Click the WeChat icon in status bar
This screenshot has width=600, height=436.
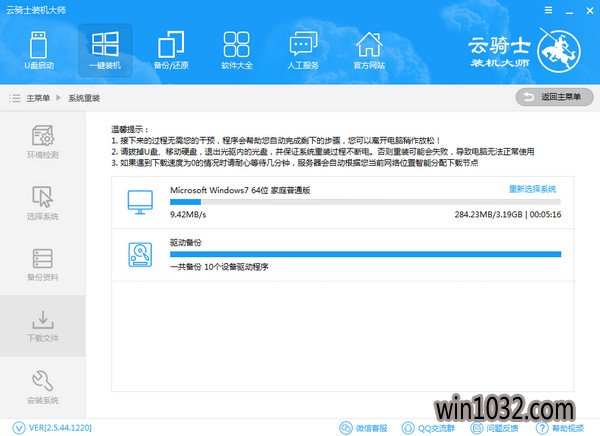pos(346,428)
